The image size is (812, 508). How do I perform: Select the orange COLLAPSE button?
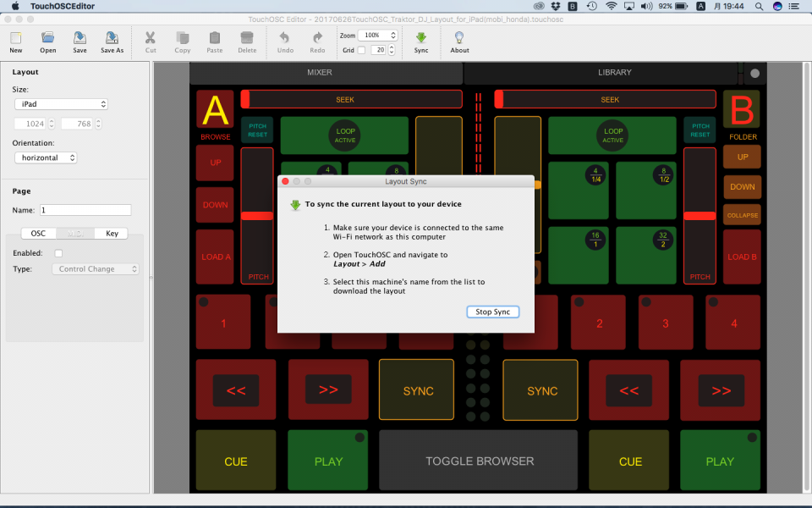pos(742,215)
